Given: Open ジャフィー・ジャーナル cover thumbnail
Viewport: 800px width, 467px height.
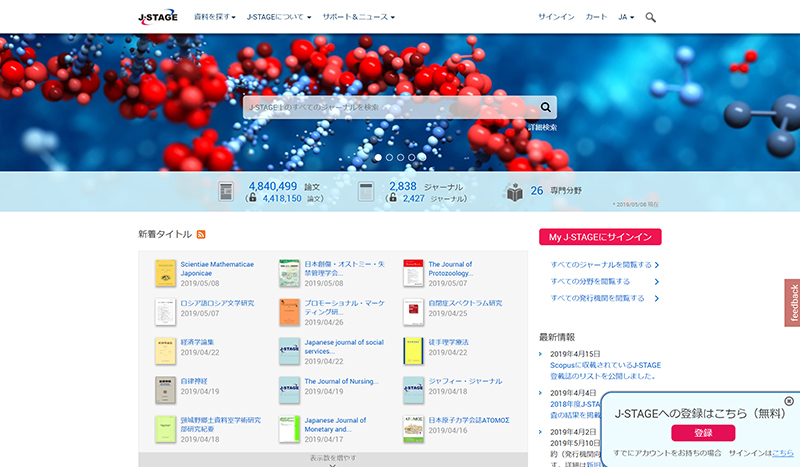Looking at the screenshot, I should coord(413,390).
